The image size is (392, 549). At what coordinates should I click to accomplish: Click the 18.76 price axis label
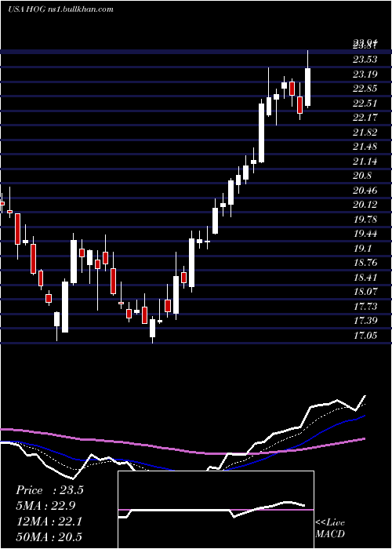coord(365,263)
